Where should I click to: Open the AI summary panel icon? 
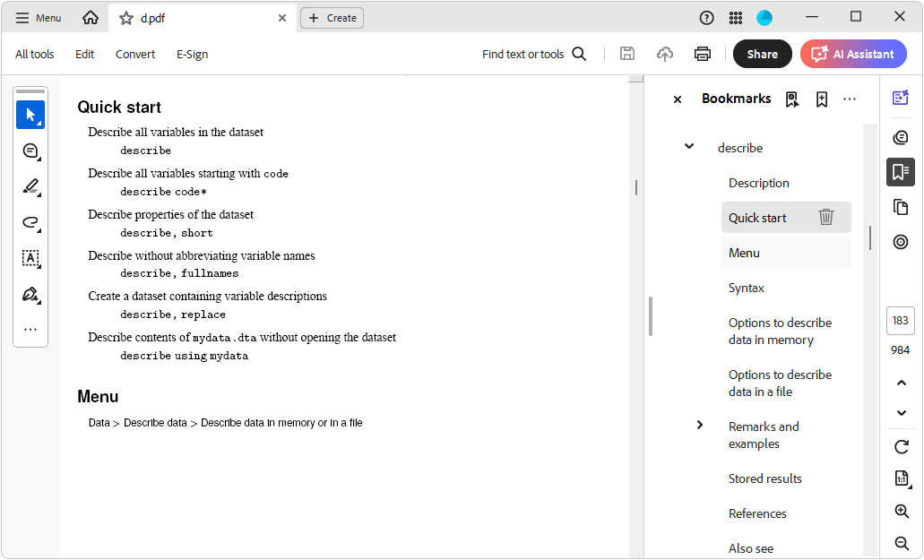901,98
